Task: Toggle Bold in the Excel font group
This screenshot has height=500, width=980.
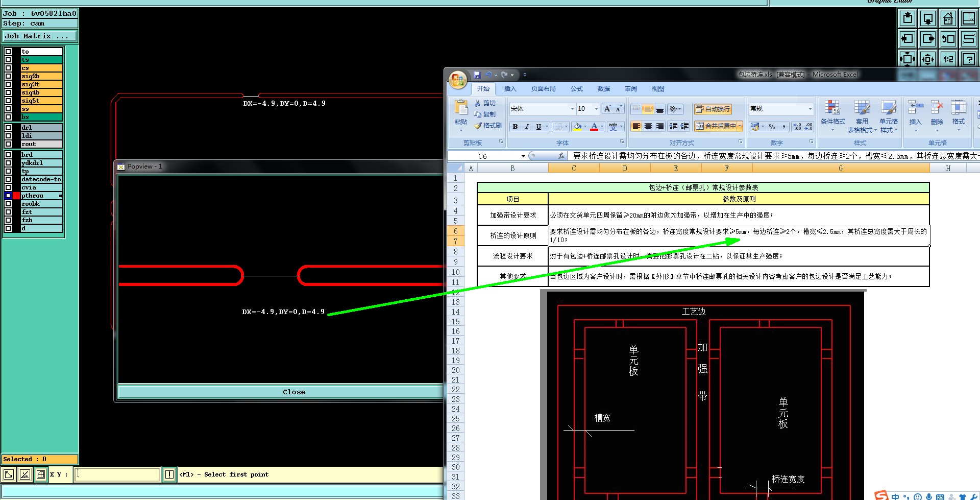Action: [x=516, y=127]
